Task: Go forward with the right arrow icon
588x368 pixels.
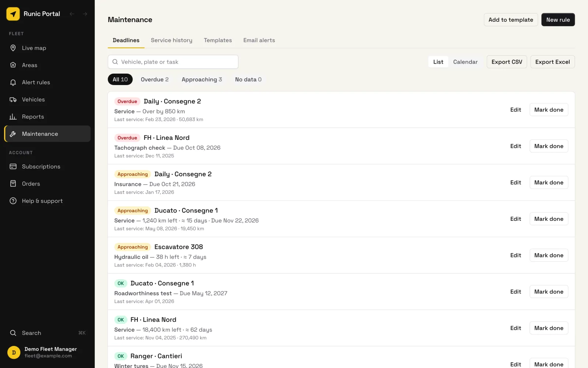Action: 85,14
